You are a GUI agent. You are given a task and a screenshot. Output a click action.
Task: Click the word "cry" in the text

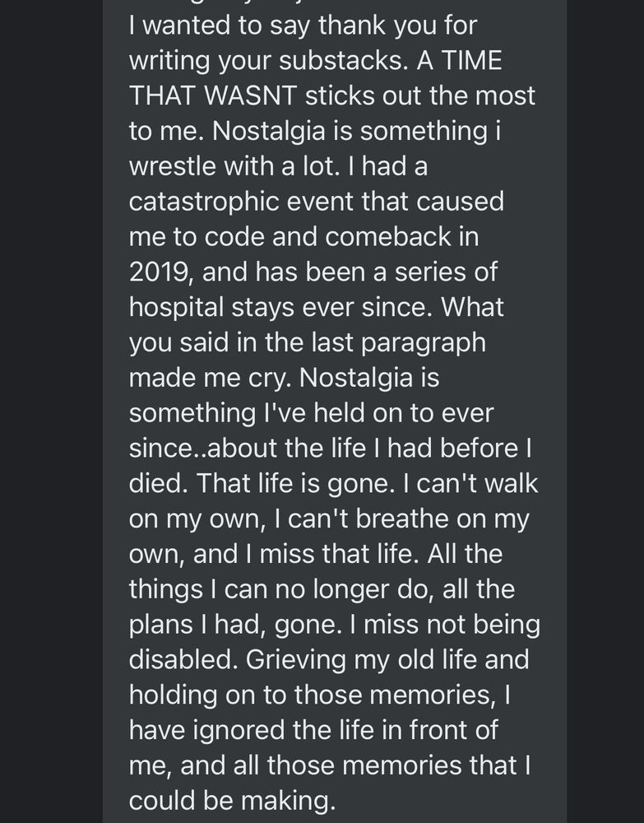pos(270,379)
